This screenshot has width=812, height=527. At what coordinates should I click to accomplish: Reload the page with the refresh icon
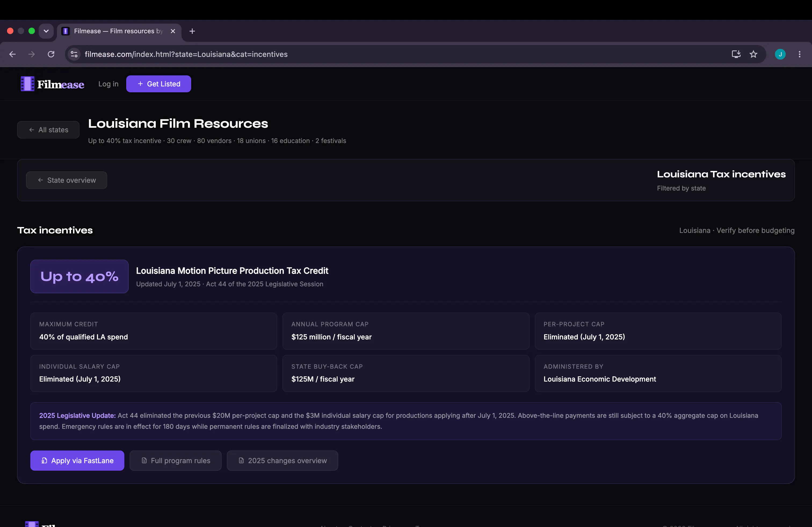51,54
